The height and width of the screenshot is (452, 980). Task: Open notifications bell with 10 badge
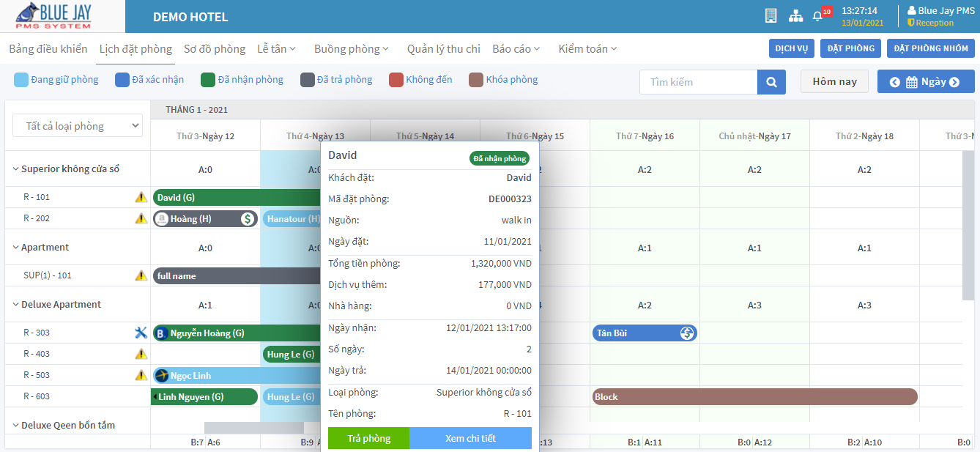click(818, 15)
